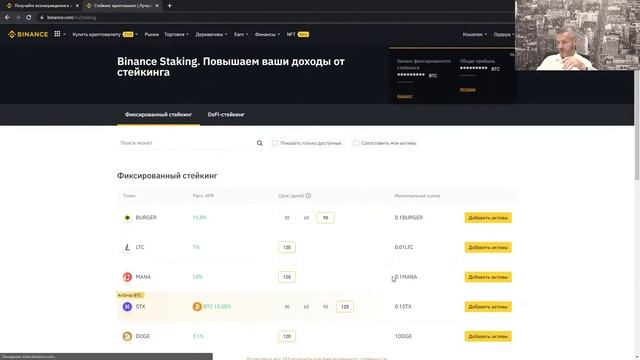
Task: Select 90 days for BURGER
Action: point(325,218)
